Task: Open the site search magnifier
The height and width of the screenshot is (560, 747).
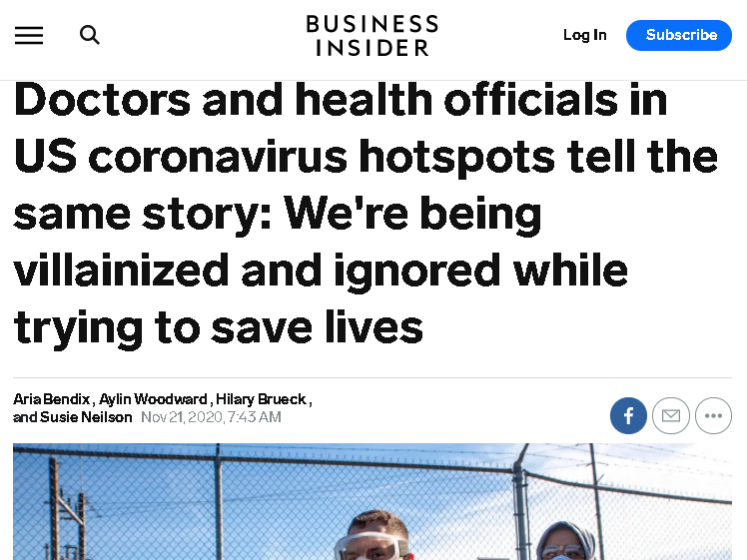Action: [x=90, y=35]
